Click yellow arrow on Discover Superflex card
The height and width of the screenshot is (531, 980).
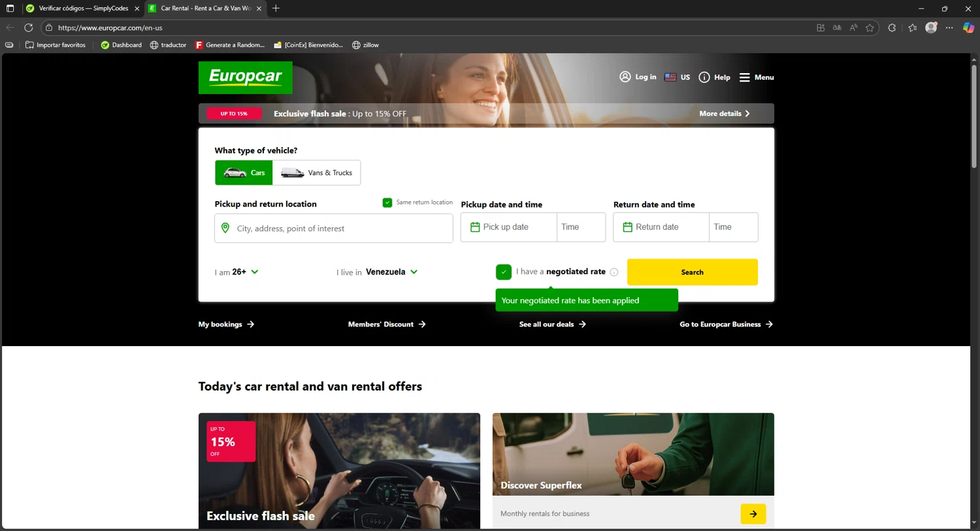click(753, 514)
